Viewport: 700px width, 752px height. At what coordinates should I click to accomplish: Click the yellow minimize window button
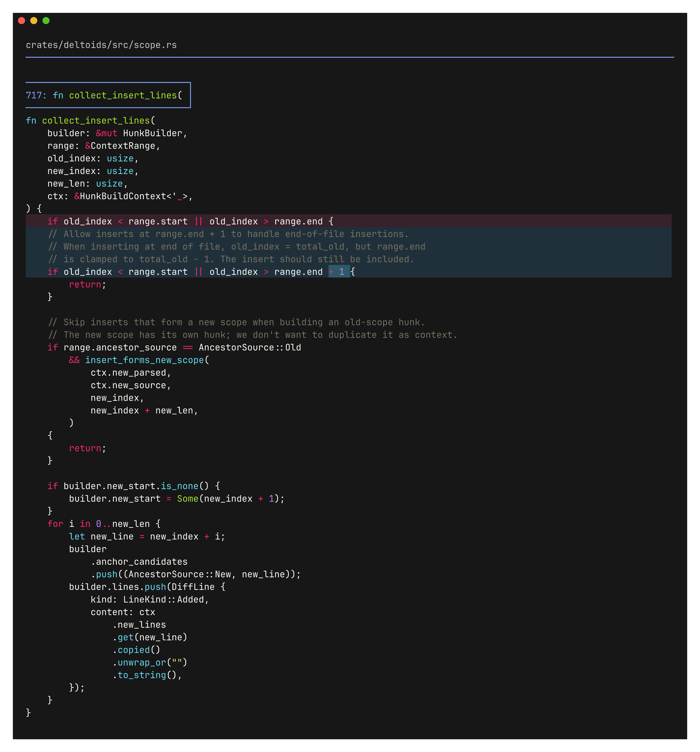[x=34, y=20]
